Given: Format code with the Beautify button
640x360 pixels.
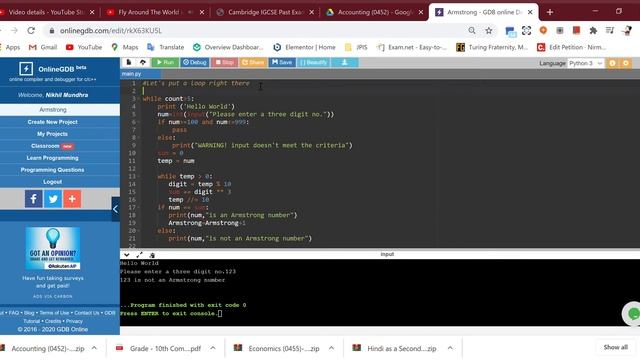Looking at the screenshot, I should [x=313, y=62].
